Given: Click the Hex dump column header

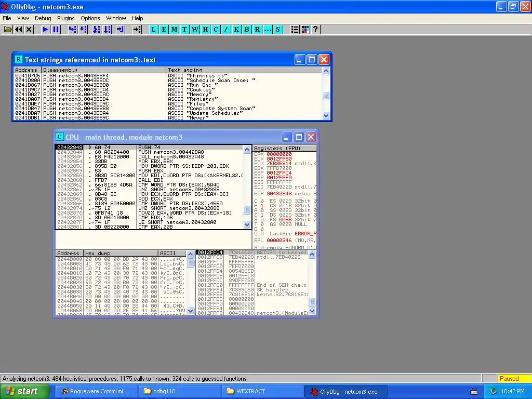Looking at the screenshot, I should coord(121,253).
